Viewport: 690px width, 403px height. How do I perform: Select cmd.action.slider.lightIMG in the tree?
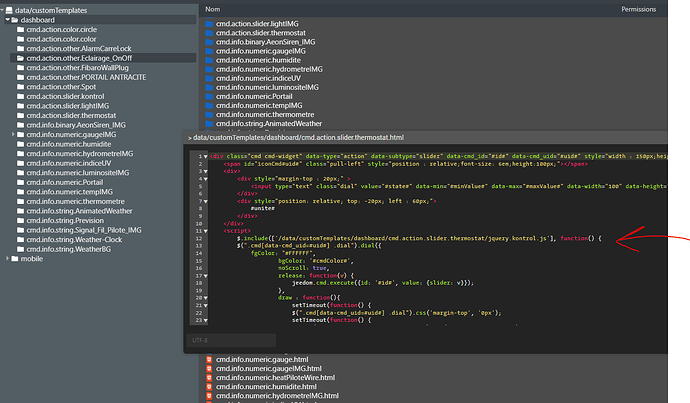pyautogui.click(x=67, y=106)
